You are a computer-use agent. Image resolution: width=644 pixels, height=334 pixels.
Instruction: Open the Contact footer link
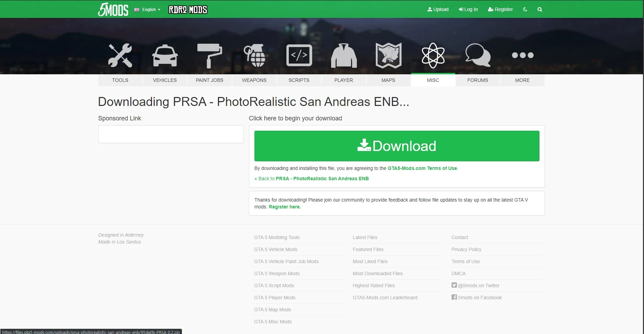(x=460, y=237)
